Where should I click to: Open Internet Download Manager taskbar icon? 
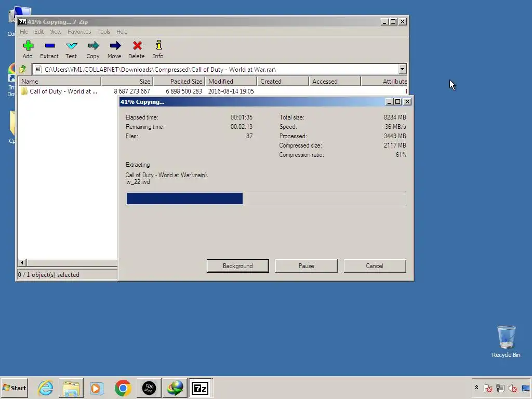pyautogui.click(x=175, y=388)
